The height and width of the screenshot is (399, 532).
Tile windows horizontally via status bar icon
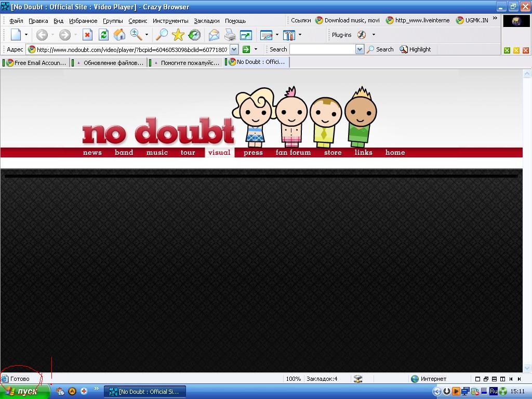495,379
